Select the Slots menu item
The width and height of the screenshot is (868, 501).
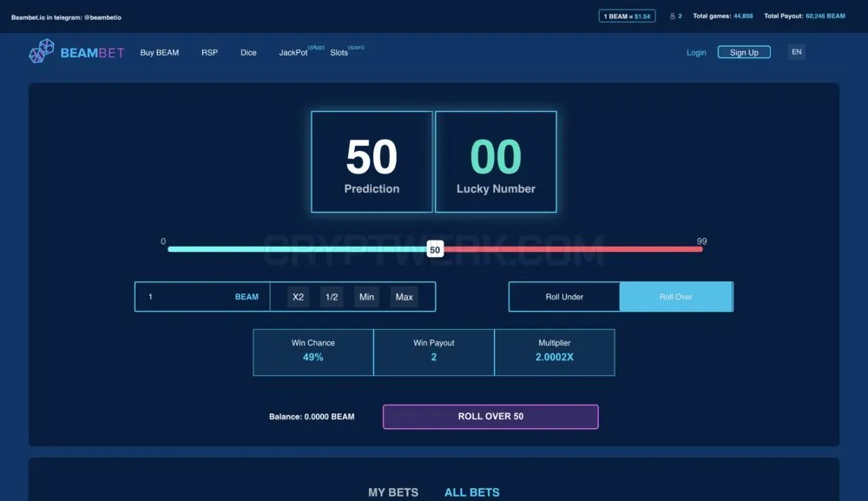click(339, 53)
